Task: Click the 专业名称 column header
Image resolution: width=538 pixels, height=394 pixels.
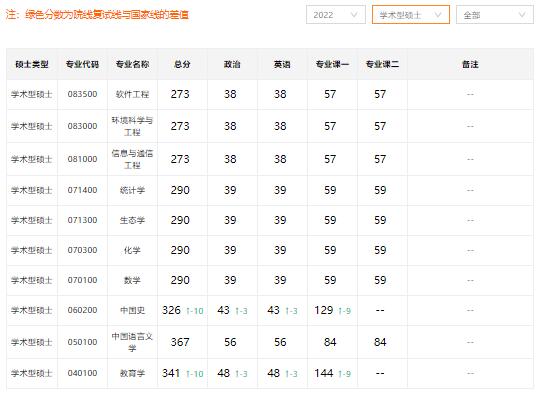Action: click(132, 64)
